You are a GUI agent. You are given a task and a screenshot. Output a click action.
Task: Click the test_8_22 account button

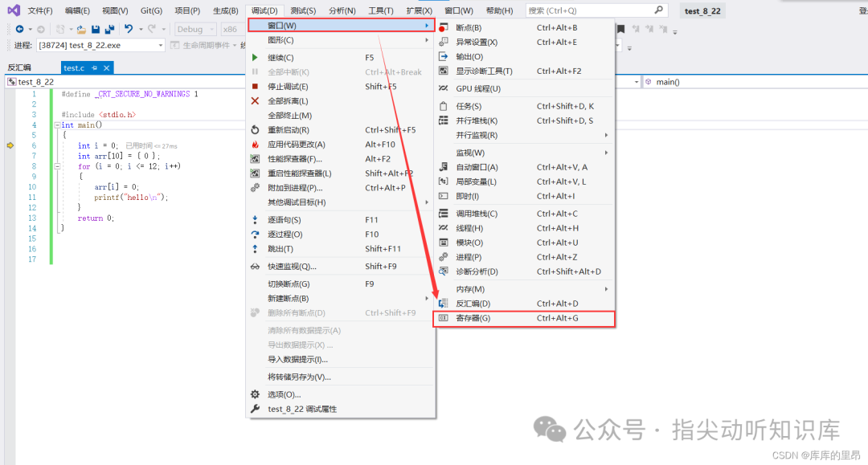click(x=703, y=10)
